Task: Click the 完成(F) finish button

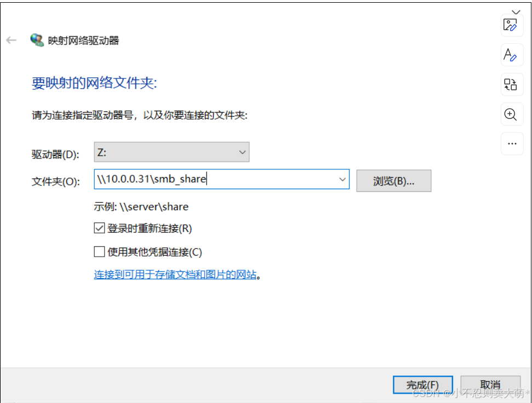Action: click(422, 385)
